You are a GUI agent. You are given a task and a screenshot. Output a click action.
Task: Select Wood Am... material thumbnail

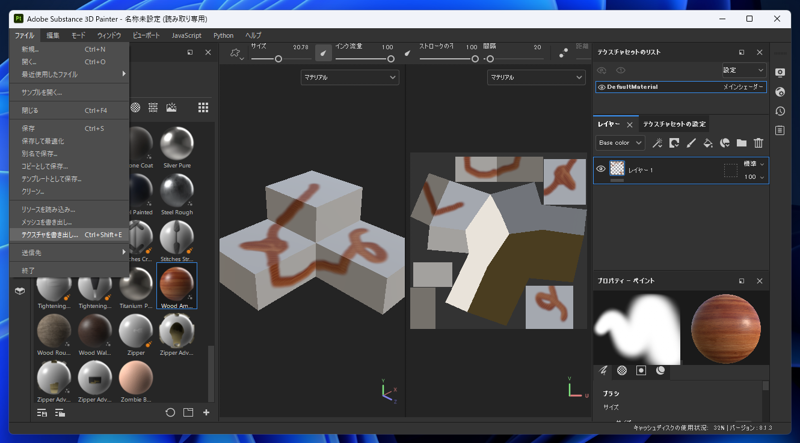pos(177,286)
